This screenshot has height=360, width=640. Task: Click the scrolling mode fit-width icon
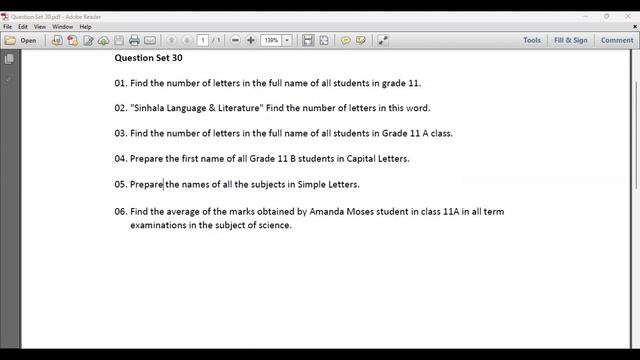click(308, 40)
